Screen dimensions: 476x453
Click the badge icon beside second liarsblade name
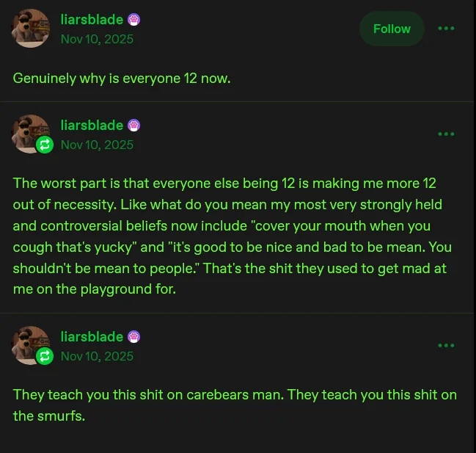[134, 126]
